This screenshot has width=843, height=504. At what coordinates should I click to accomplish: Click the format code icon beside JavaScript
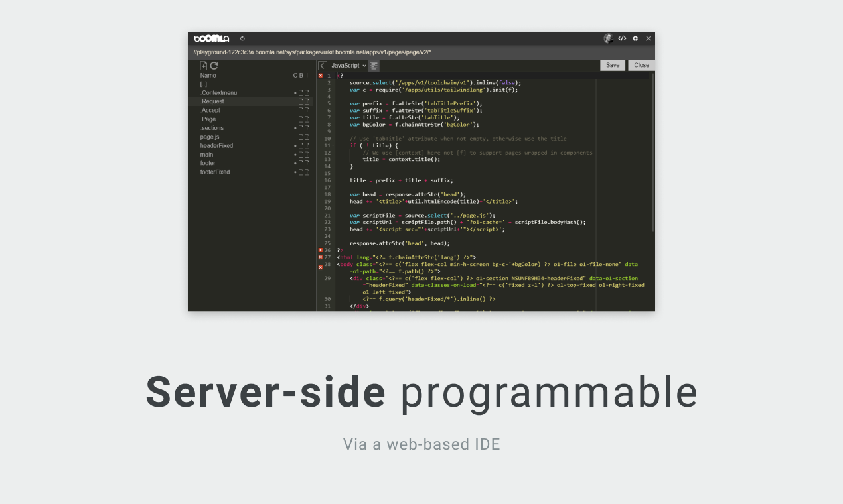click(x=374, y=66)
